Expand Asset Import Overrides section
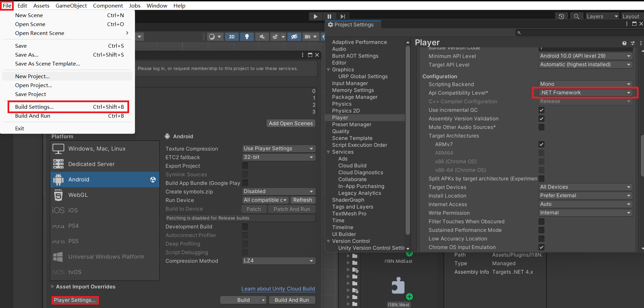 (x=53, y=286)
